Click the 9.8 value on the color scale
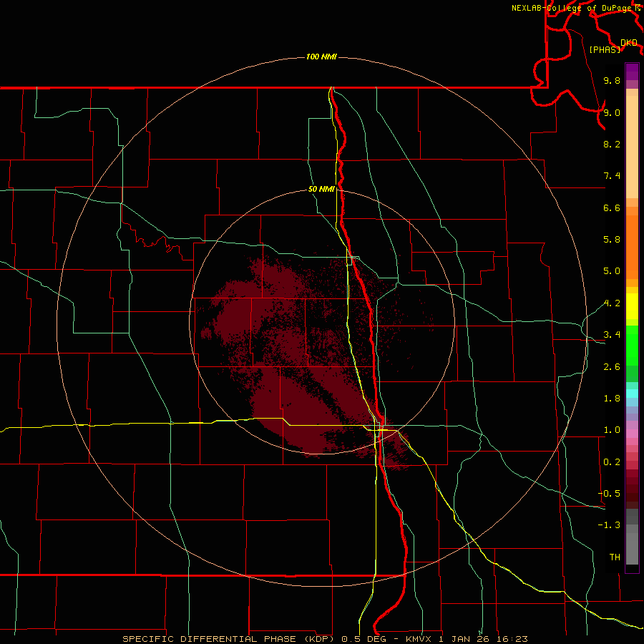644x644 pixels. [x=612, y=80]
